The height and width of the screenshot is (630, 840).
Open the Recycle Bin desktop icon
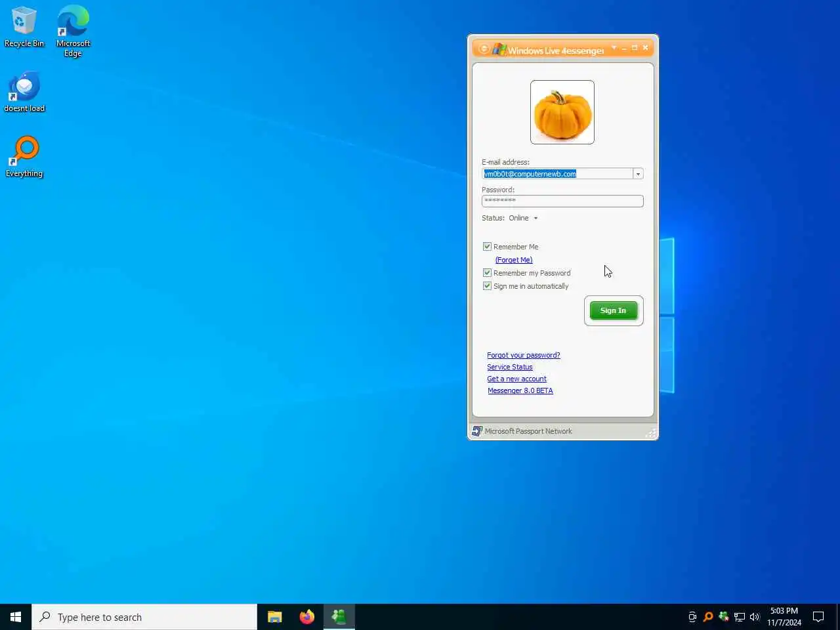[x=24, y=27]
